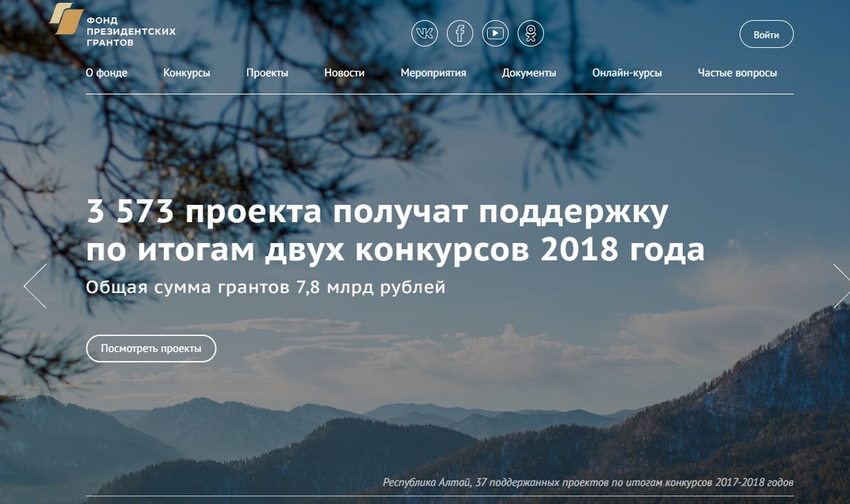Click Посмотреть проекты button
Screen dimensions: 850x504
pos(151,348)
